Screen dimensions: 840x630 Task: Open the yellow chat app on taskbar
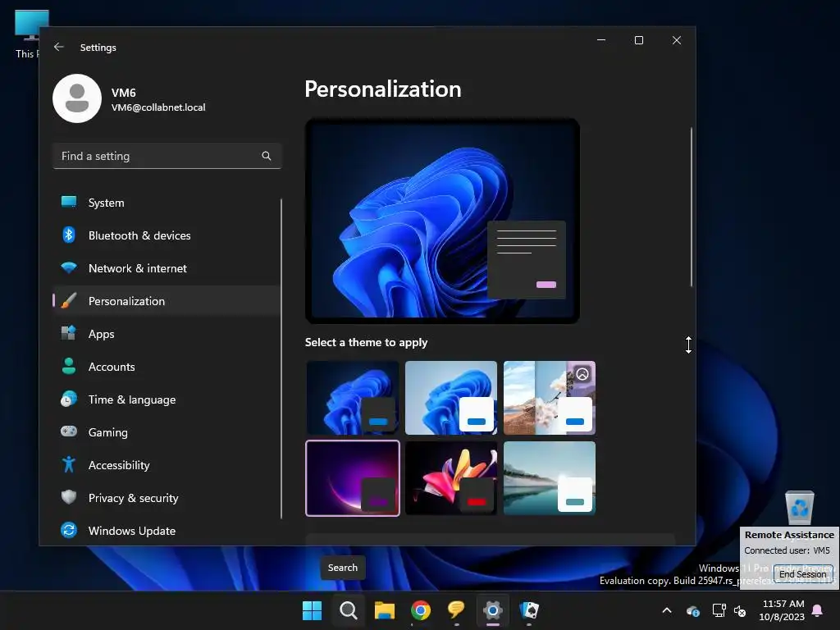click(456, 609)
